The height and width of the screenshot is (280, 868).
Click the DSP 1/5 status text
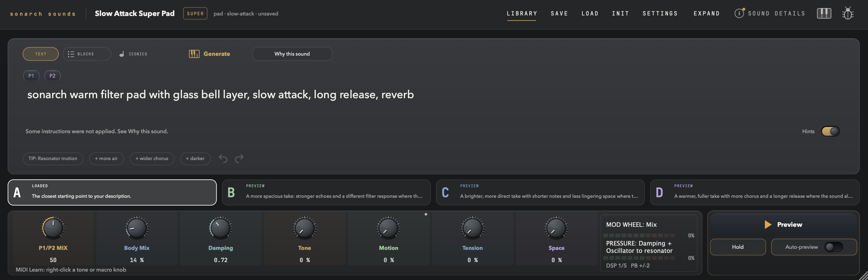point(616,266)
